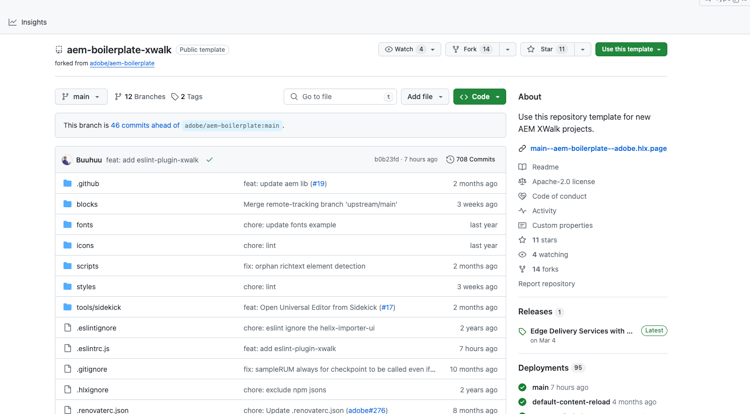The height and width of the screenshot is (414, 750).
Task: View the 708 Commits history
Action: (x=471, y=160)
